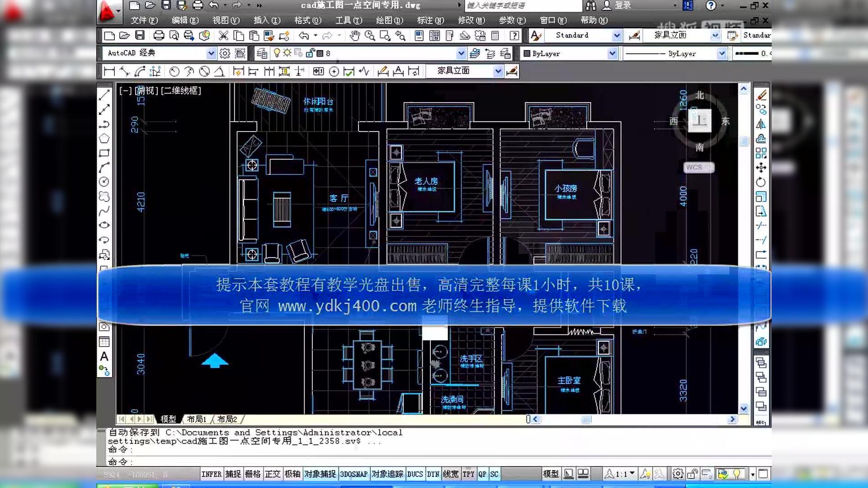This screenshot has width=868, height=488.
Task: Expand the layer list dropdown
Action: 461,53
